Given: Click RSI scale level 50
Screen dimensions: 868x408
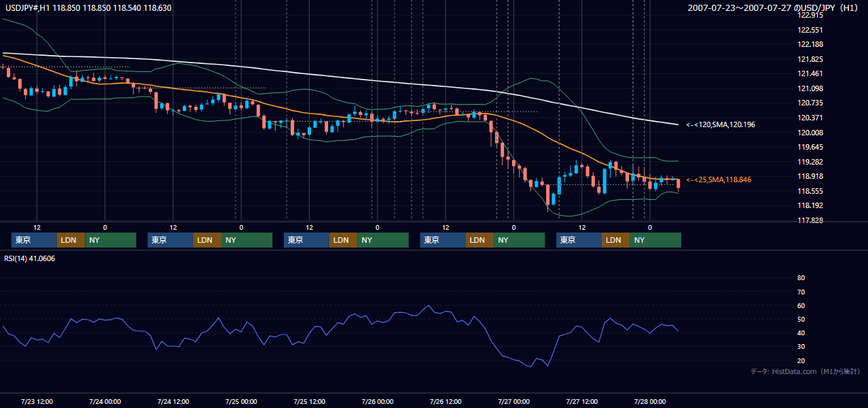Looking at the screenshot, I should [x=801, y=319].
